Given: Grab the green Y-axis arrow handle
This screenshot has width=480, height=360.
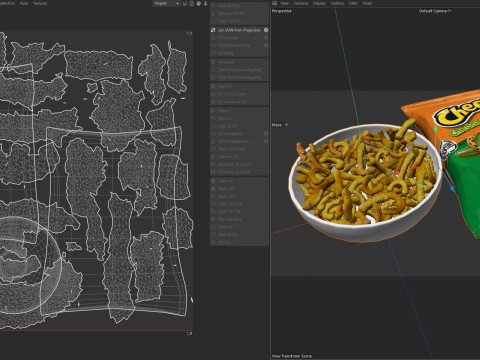Looking at the screenshot, I should pyautogui.click(x=435, y=128).
